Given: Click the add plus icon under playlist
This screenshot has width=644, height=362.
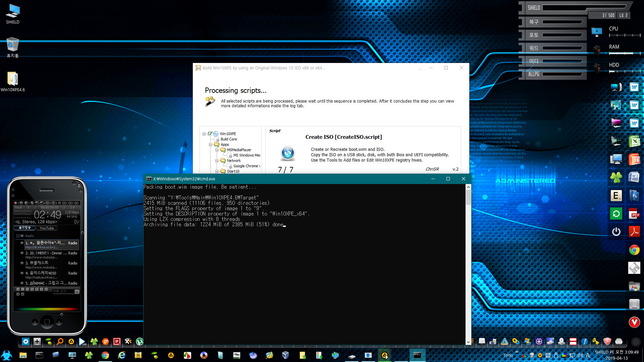Looking at the screenshot, I should [18, 289].
